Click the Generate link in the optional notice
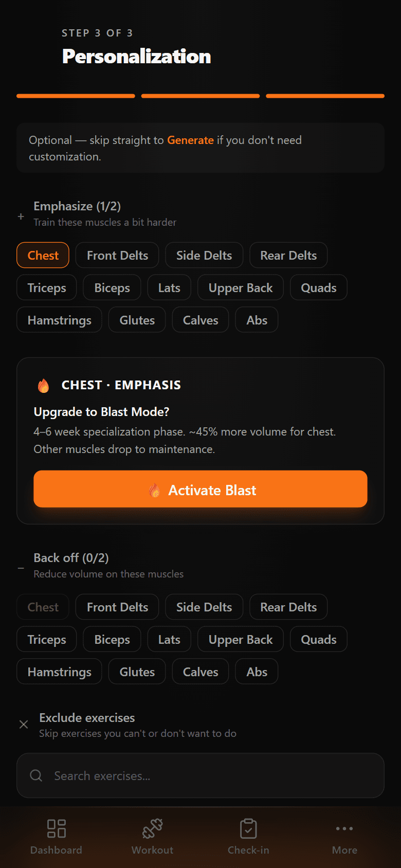This screenshot has width=401, height=868. (x=191, y=140)
